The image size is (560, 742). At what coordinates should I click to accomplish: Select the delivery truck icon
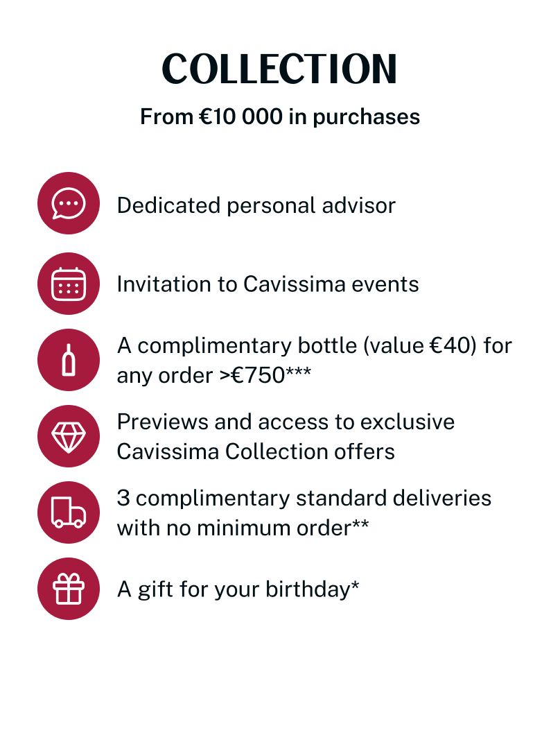(x=69, y=512)
